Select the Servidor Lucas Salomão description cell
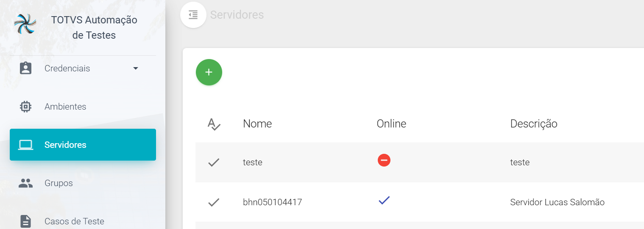Image resolution: width=644 pixels, height=229 pixels. coord(557,202)
